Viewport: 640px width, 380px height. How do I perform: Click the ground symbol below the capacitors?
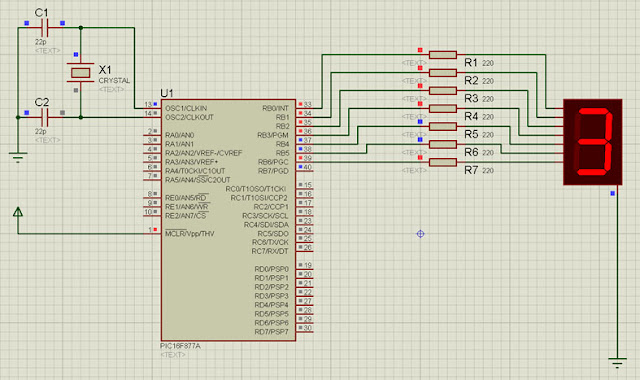(18, 158)
